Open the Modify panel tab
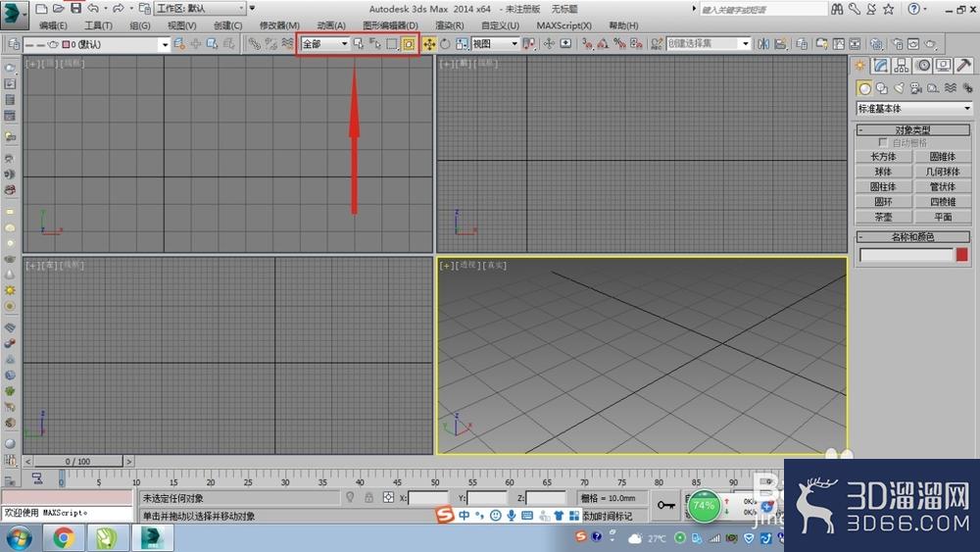Viewport: 980px width, 552px height. pyautogui.click(x=881, y=65)
